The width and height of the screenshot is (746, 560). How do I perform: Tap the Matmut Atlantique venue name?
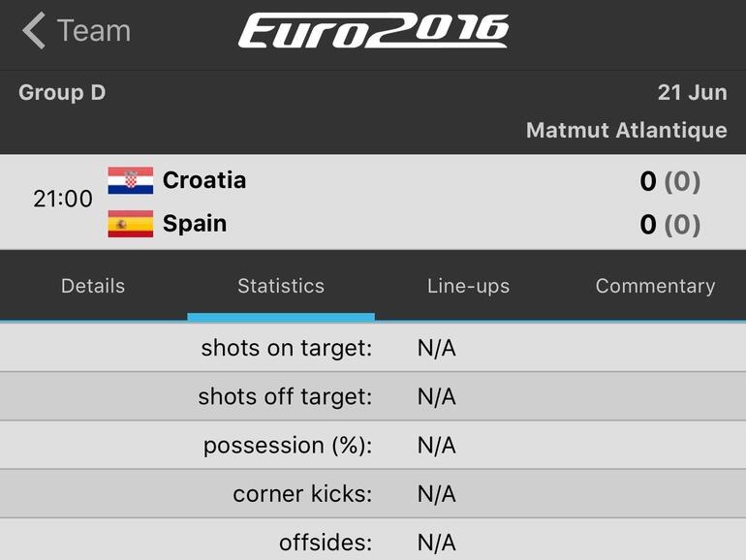click(626, 130)
